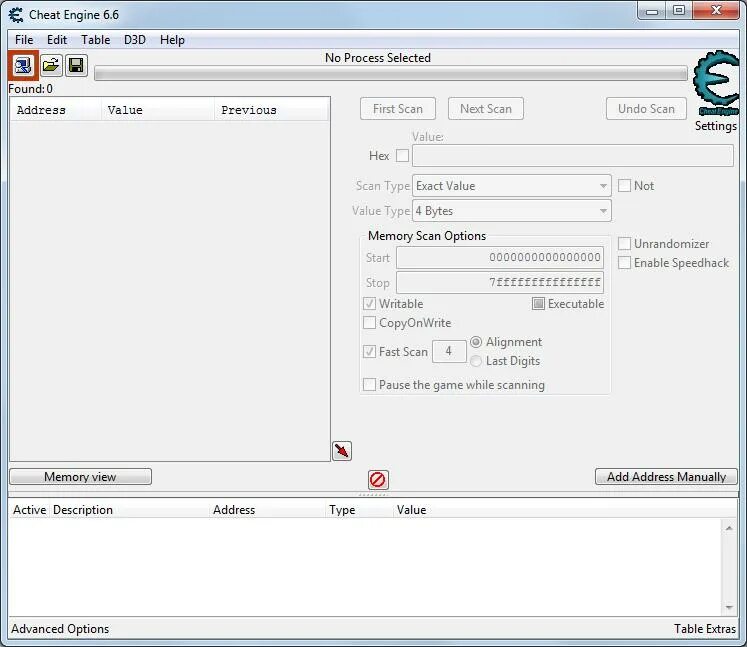Image resolution: width=747 pixels, height=647 pixels.
Task: Click the Address column header in results
Action: coord(55,110)
